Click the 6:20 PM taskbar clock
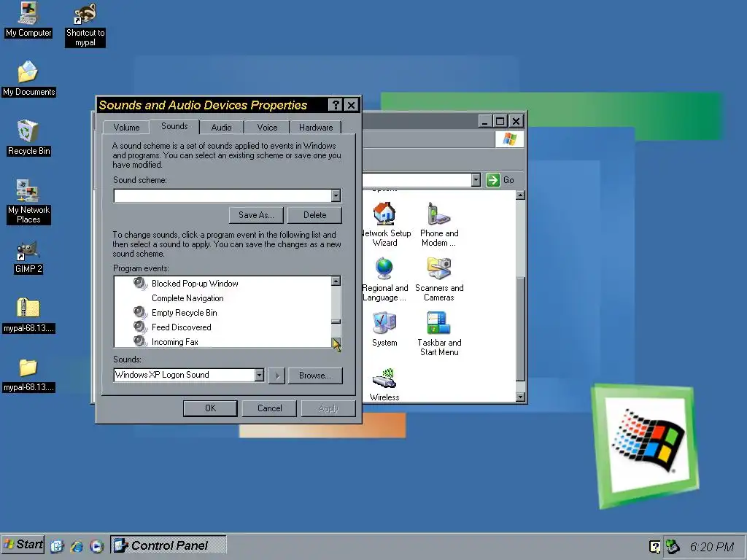The image size is (747, 560). tap(712, 547)
